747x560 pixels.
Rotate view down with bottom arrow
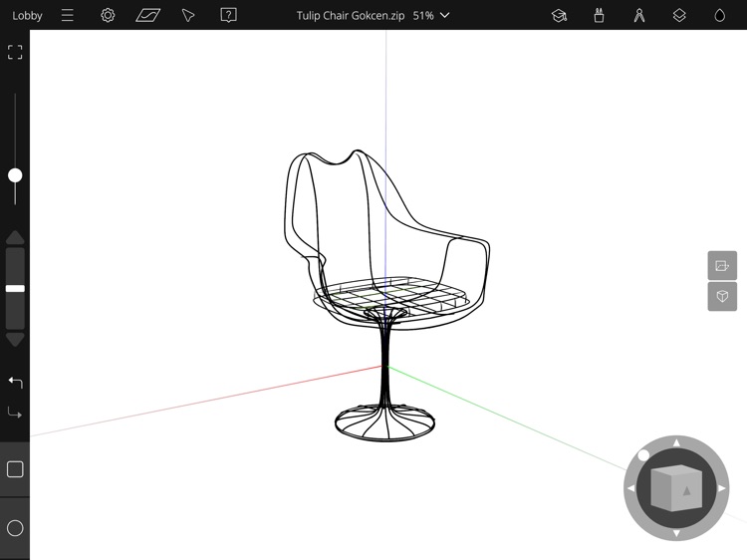click(x=676, y=533)
